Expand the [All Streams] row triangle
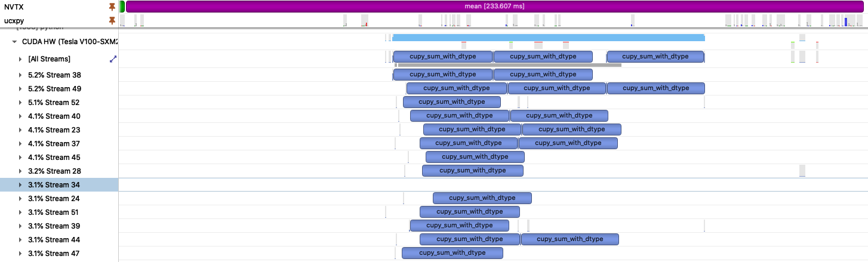The width and height of the screenshot is (868, 262). (20, 59)
